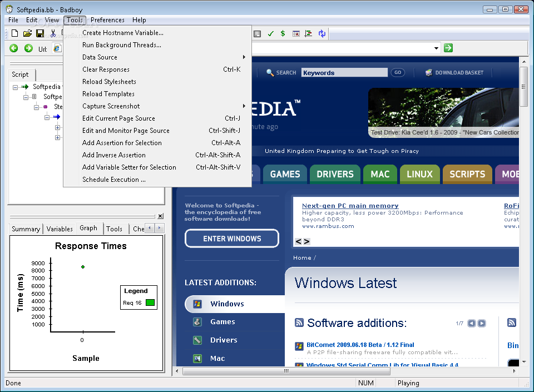This screenshot has height=392, width=534.
Task: Click the Internet Explorer page icon beside Url
Action: 57,48
